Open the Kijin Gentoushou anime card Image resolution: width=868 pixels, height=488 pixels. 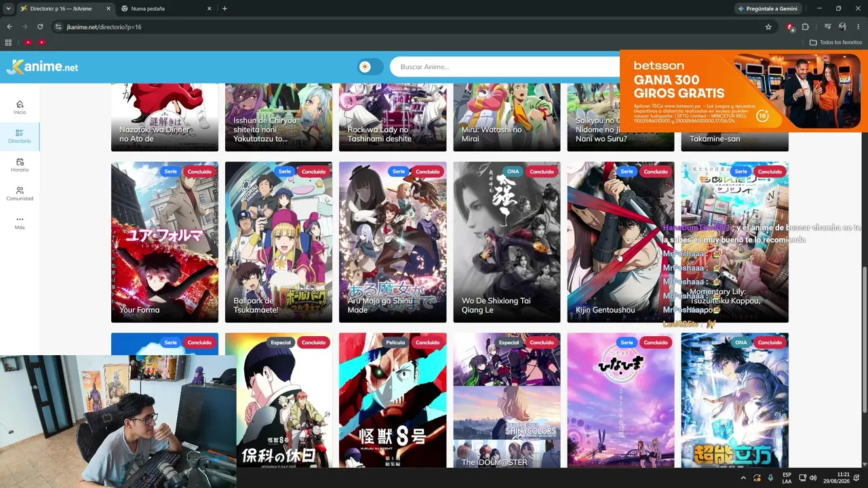(x=620, y=242)
